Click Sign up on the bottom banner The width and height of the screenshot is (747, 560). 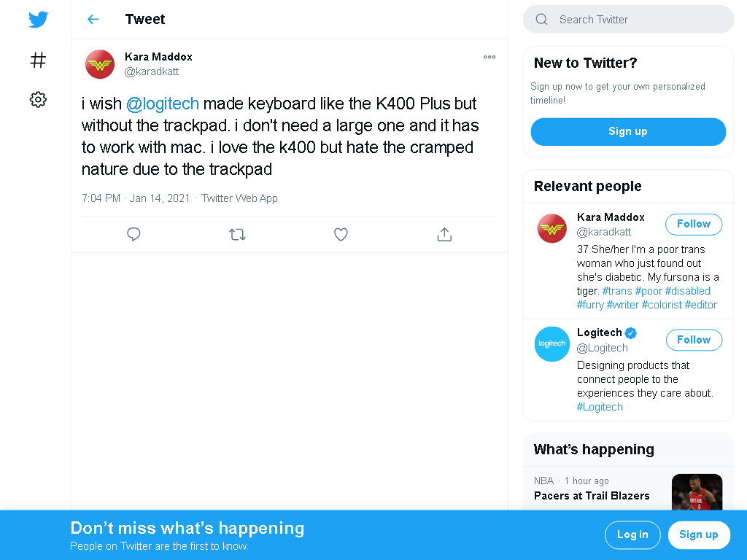coord(699,534)
